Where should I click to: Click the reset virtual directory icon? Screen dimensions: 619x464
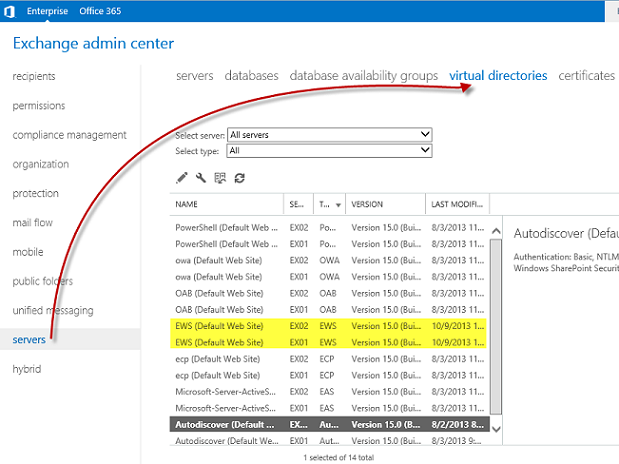[x=220, y=178]
